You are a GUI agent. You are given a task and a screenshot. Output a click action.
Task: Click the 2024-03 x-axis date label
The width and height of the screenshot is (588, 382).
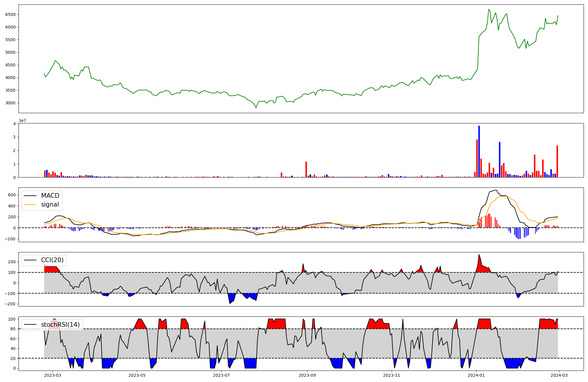coord(559,375)
